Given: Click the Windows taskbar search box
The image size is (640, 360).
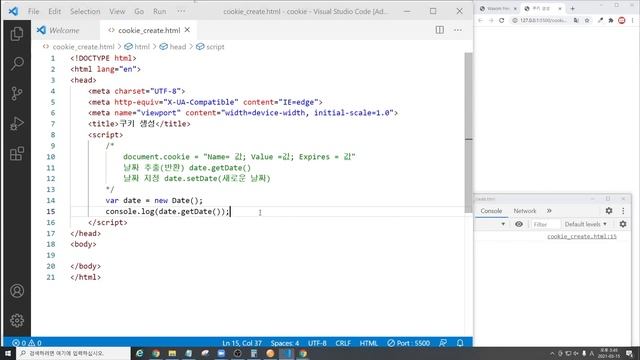Looking at the screenshot, I should (x=73, y=353).
